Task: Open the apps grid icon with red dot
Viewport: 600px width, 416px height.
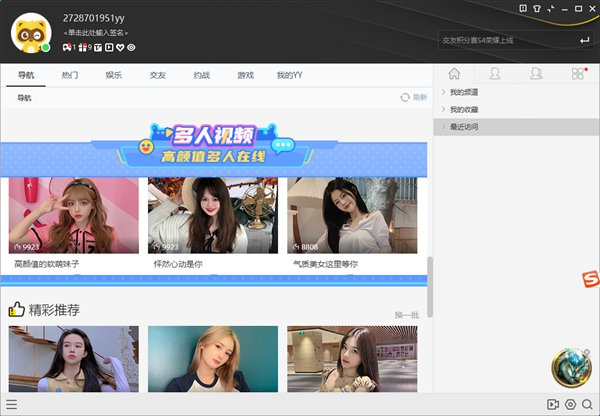Action: (x=577, y=74)
